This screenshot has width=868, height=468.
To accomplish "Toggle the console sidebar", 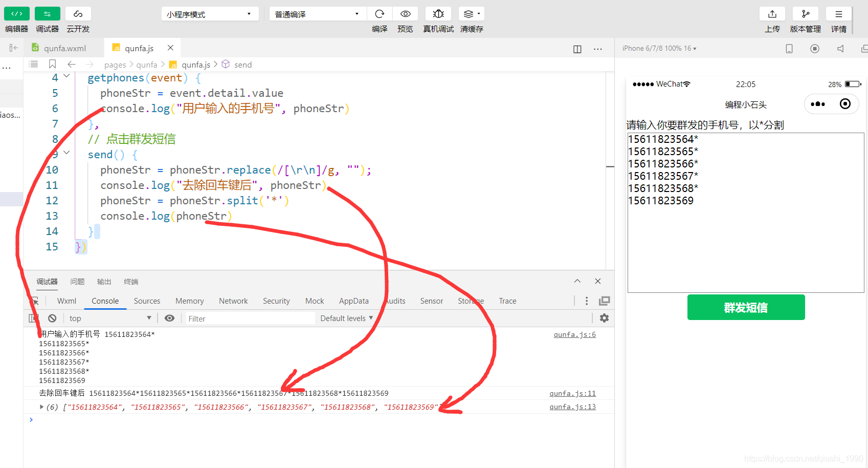I will click(34, 318).
